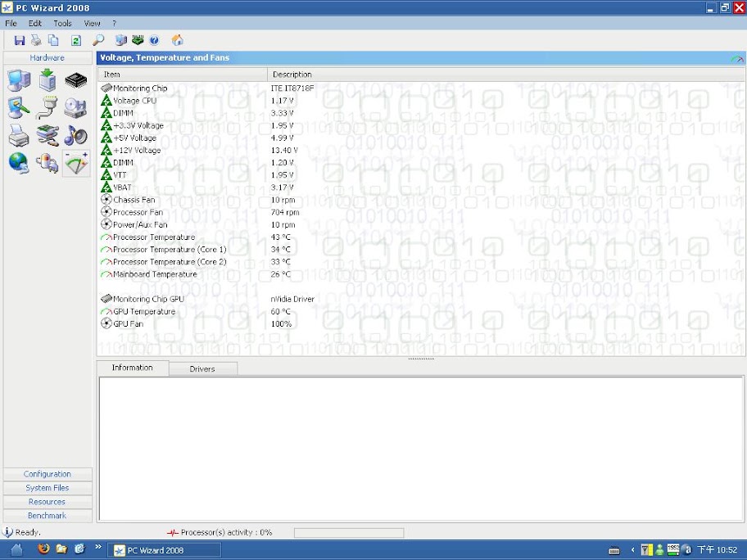Open the Drives disc icon
Image resolution: width=747 pixels, height=560 pixels.
75,108
